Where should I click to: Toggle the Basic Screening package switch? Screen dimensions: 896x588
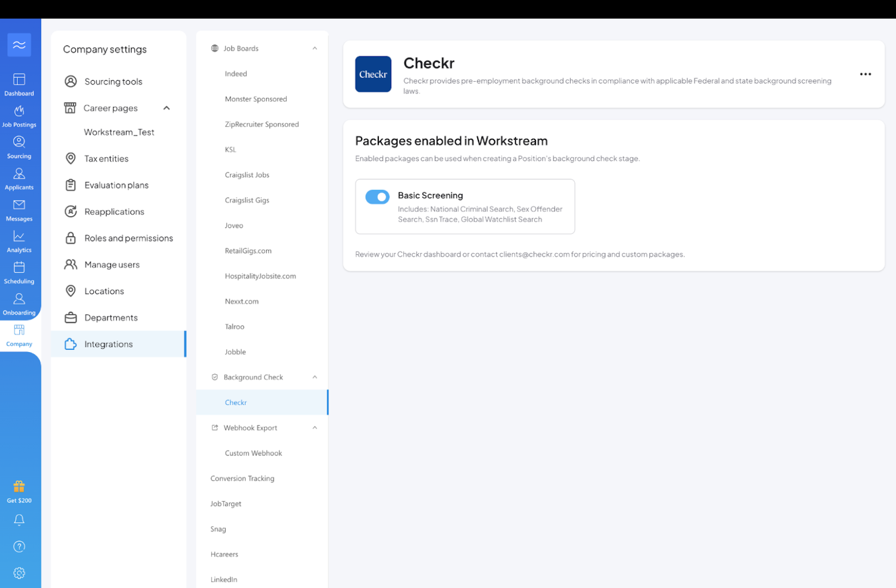(x=377, y=197)
